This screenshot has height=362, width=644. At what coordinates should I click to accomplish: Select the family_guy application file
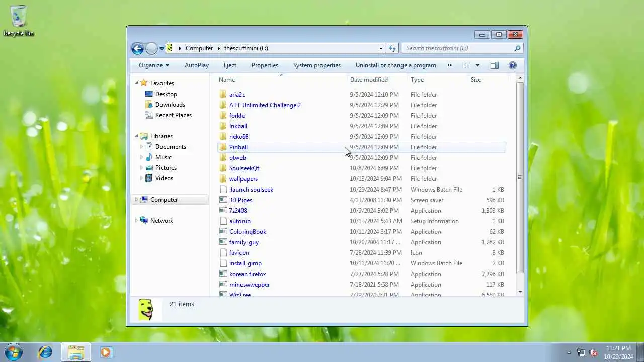244,242
